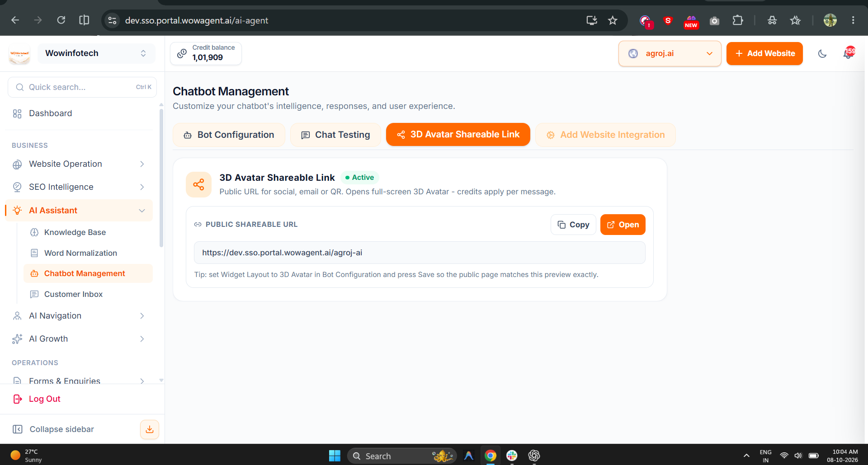The image size is (868, 465).
Task: Open the browser extensions puzzle icon
Action: pos(737,20)
